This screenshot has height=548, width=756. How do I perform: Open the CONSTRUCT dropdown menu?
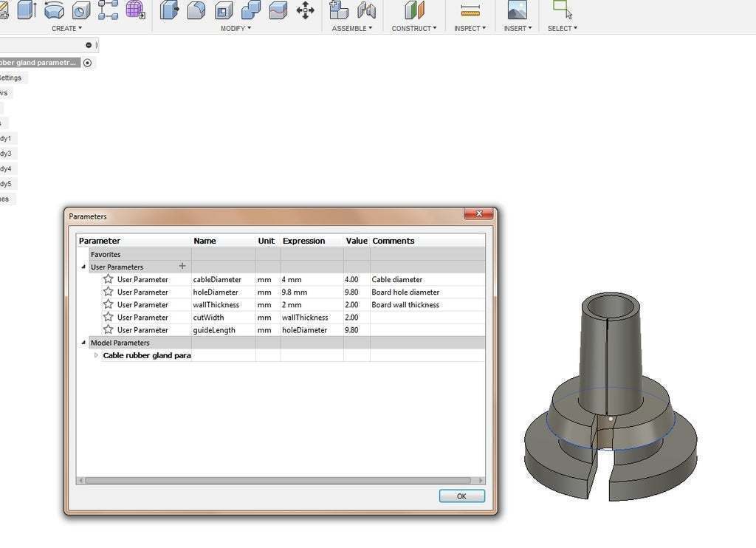point(414,29)
